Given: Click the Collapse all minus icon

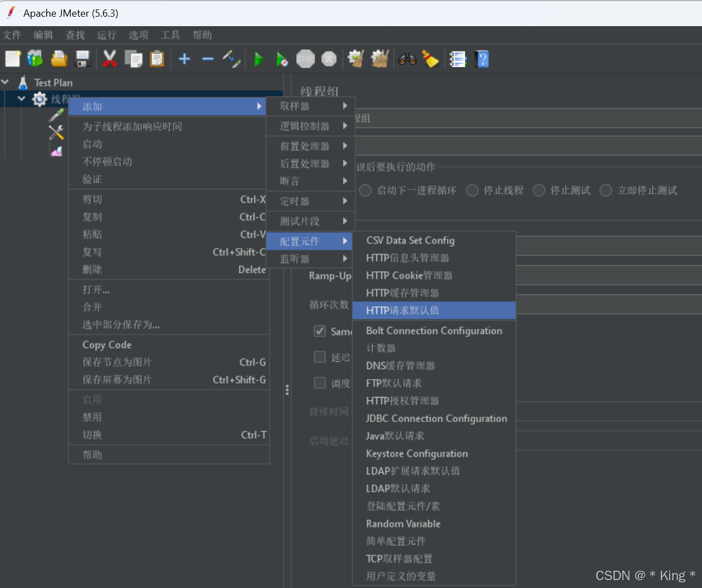Looking at the screenshot, I should click(x=208, y=58).
